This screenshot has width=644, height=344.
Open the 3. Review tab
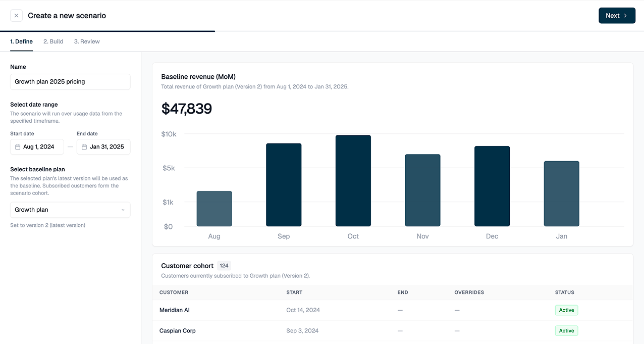click(x=87, y=41)
